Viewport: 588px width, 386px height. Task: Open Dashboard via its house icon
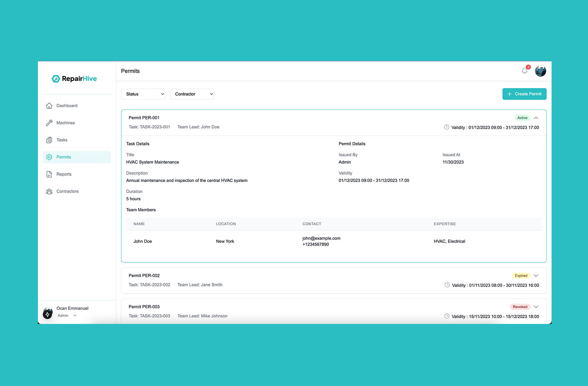click(49, 106)
